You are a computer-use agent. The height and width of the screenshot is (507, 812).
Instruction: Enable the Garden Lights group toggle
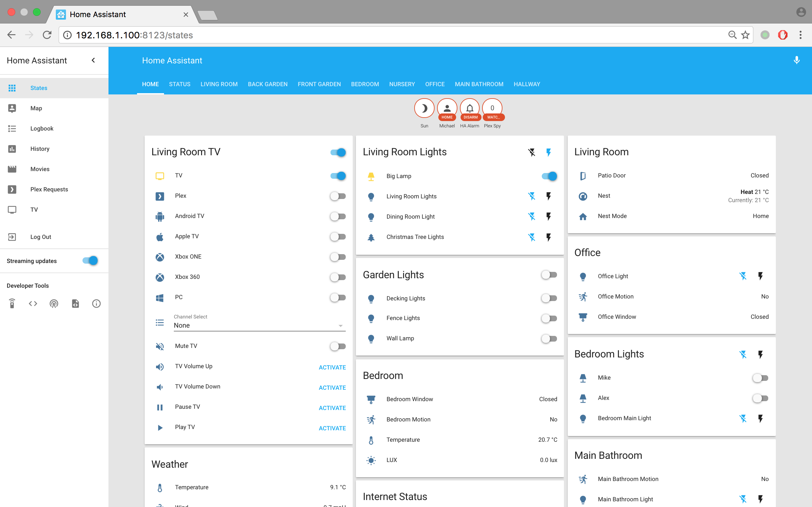549,275
